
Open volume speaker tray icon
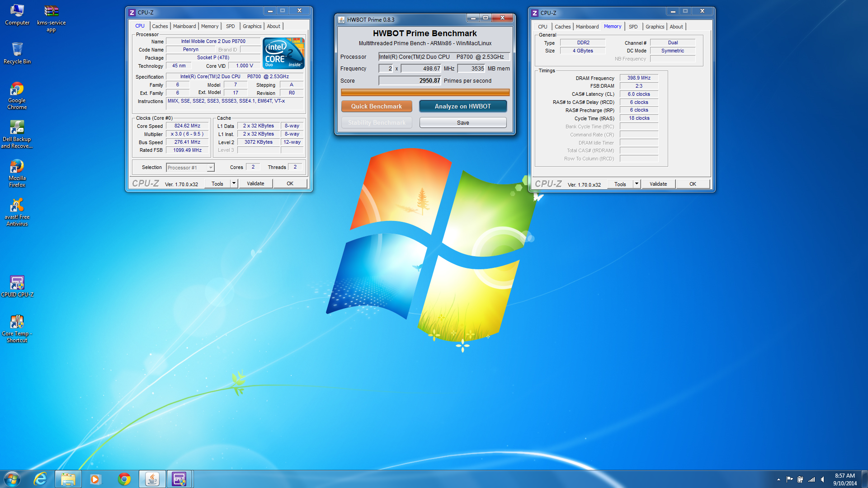(x=822, y=479)
